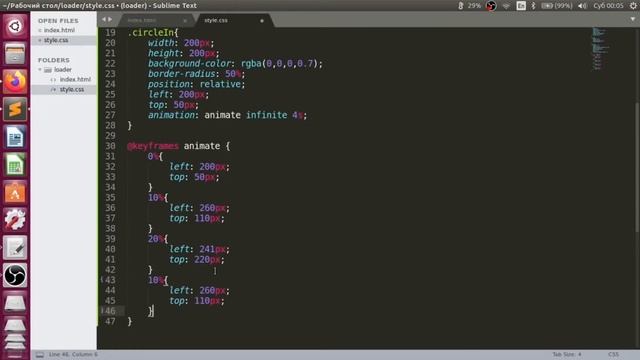This screenshot has height=360, width=640.
Task: Select style.css under Open Files
Action: (x=56, y=40)
